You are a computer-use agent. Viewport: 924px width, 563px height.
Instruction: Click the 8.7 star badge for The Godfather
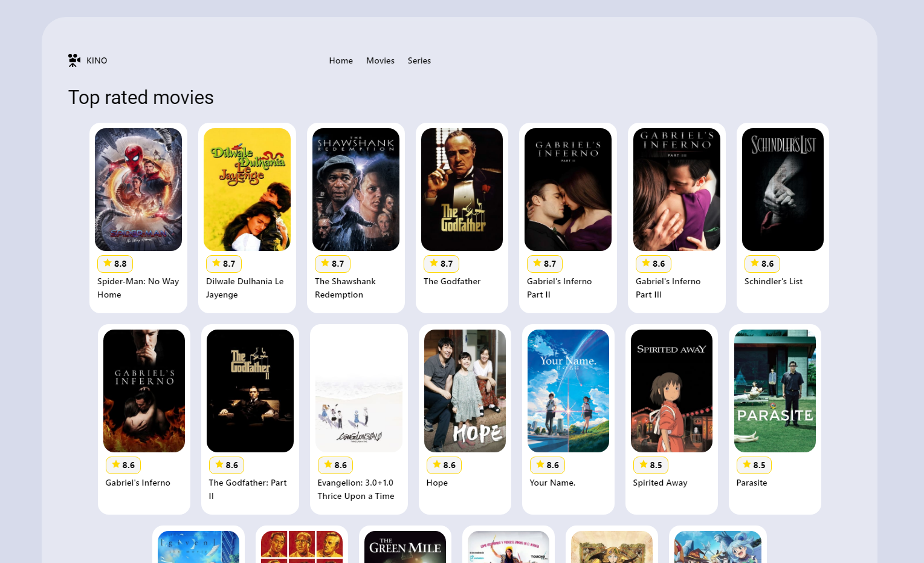pyautogui.click(x=441, y=264)
